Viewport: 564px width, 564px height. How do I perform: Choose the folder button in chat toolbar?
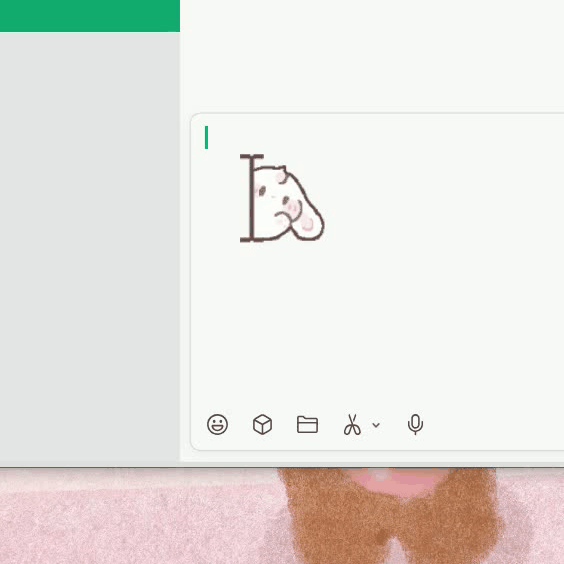tap(308, 424)
